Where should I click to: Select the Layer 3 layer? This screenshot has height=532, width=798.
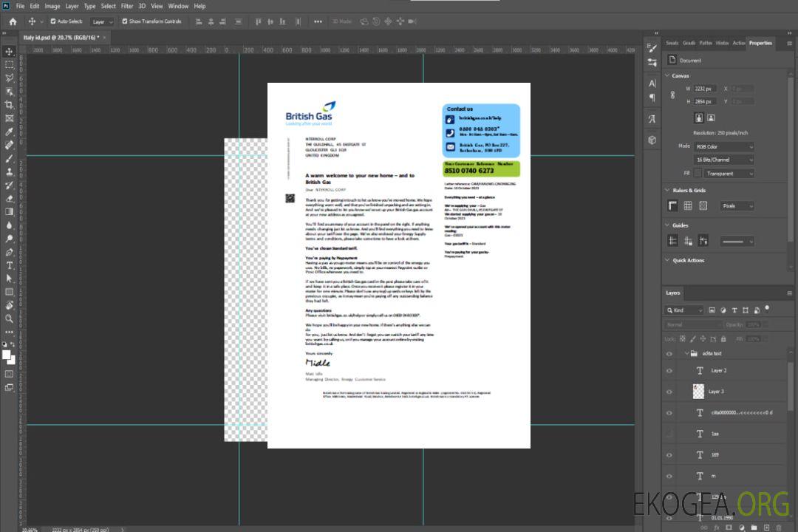(x=716, y=392)
